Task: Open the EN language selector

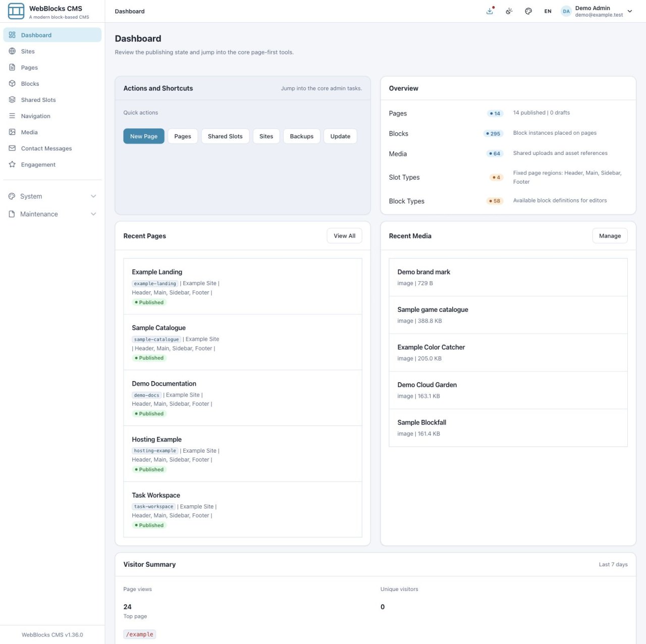Action: click(x=548, y=11)
